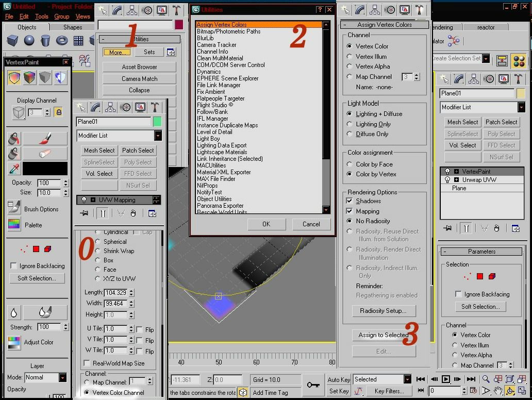Enable Real-World Map Size checkbox
This screenshot has height=400, width=532.
87,363
